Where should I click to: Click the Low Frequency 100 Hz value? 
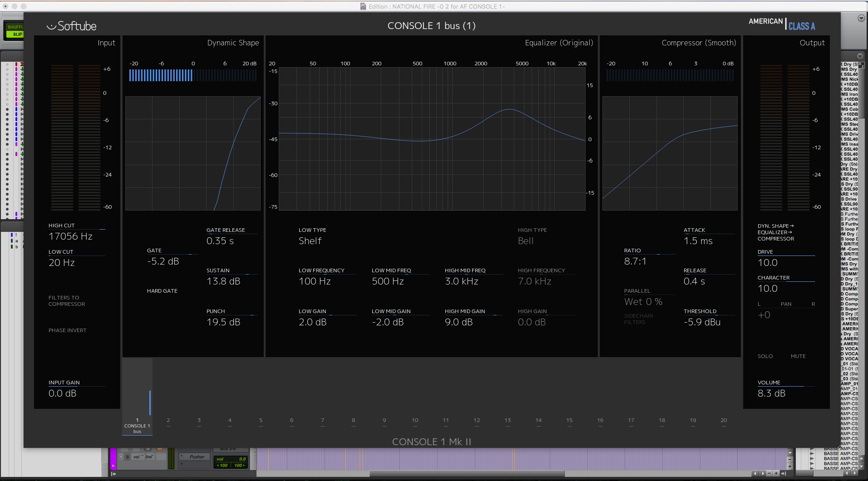point(315,281)
